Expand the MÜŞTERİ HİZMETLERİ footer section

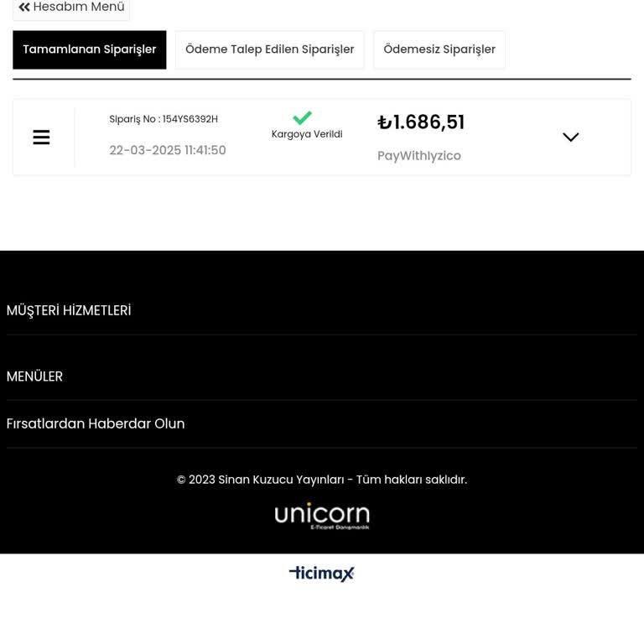click(x=322, y=310)
